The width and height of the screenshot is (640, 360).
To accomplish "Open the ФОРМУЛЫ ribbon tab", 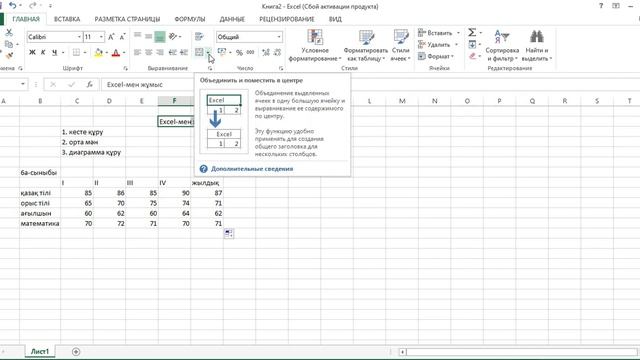I will pos(190,19).
